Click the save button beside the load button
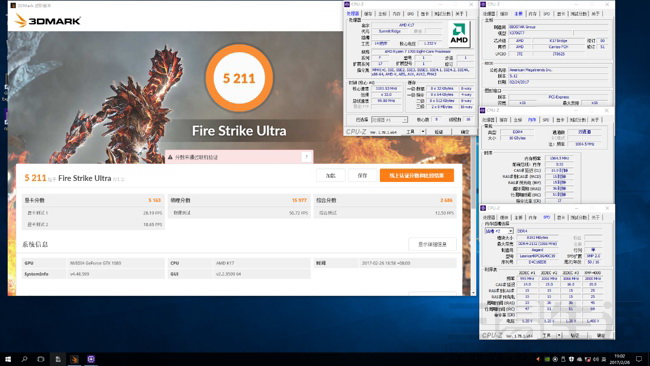The height and width of the screenshot is (366, 650). click(x=362, y=175)
